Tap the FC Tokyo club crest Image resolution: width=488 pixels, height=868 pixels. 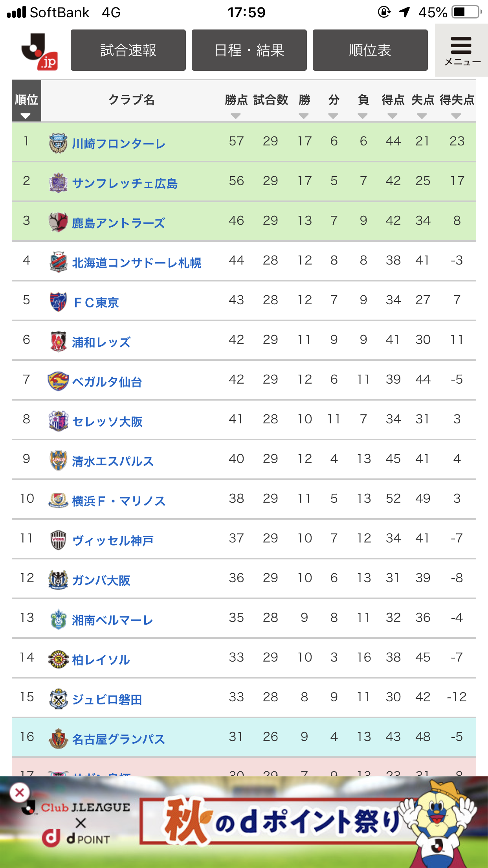pyautogui.click(x=58, y=302)
